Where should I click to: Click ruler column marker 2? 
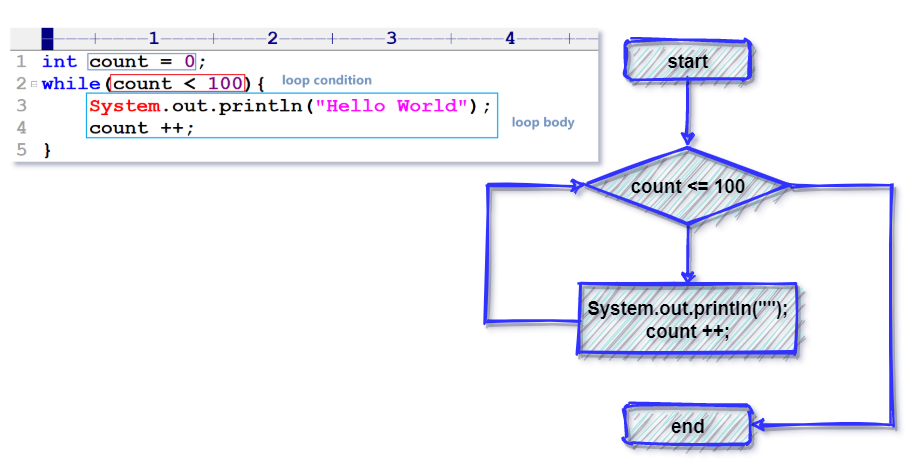coord(272,38)
